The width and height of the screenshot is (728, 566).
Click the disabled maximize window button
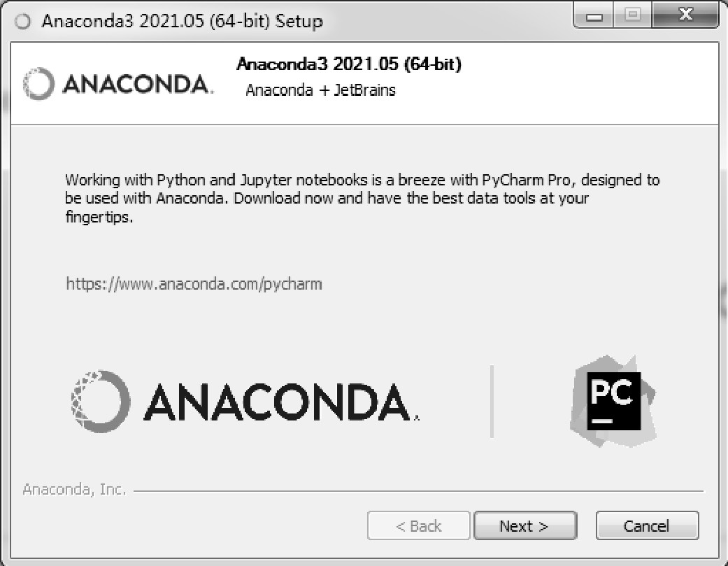tap(632, 15)
